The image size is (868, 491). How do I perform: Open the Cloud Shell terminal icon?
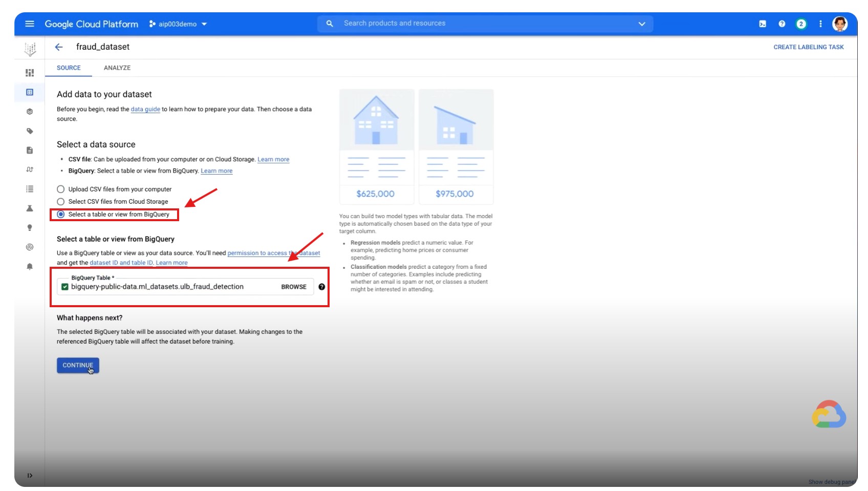coord(763,24)
